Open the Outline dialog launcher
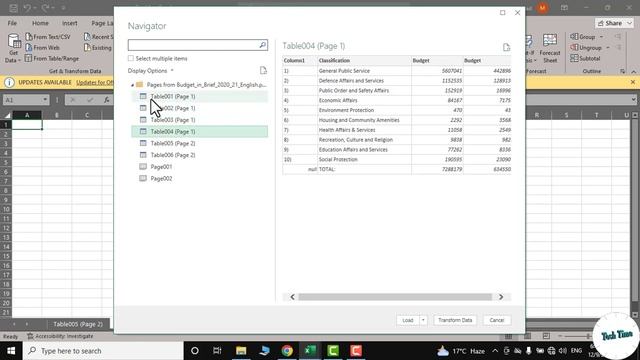 pos(622,71)
